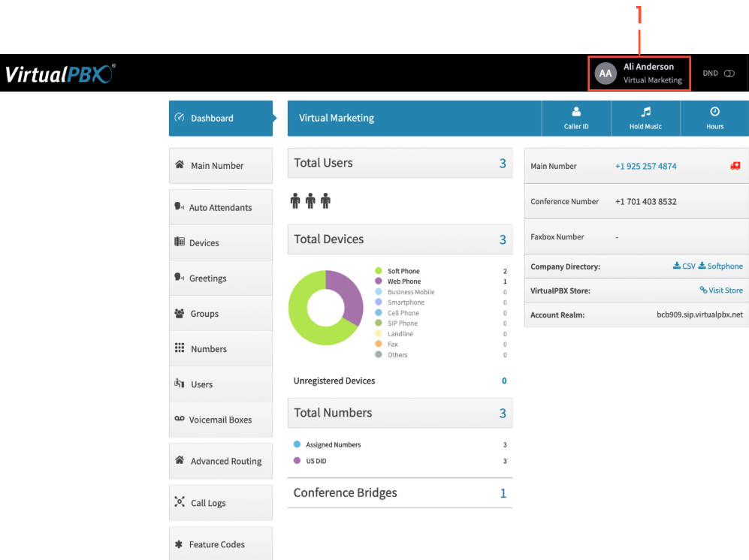Click the first user figure icon
The image size is (749, 560).
(295, 201)
